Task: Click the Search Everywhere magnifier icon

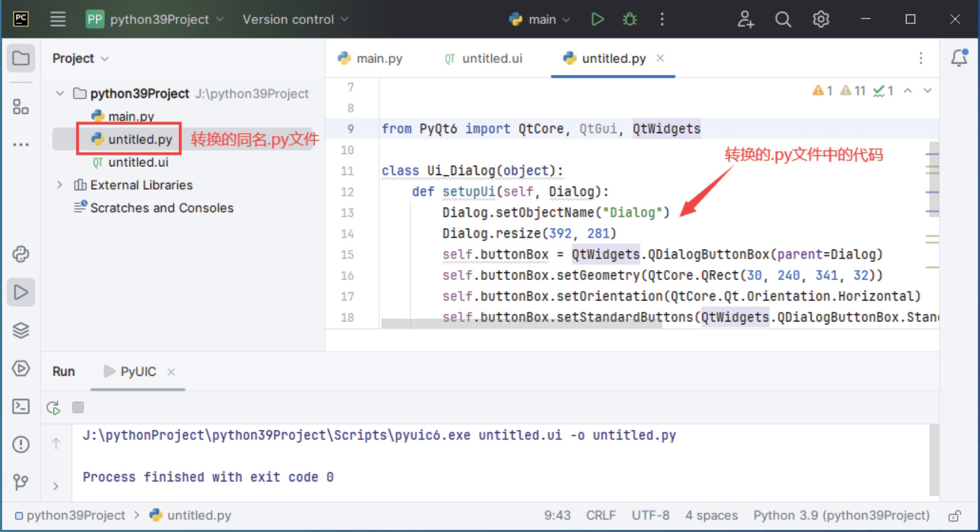Action: [x=783, y=19]
